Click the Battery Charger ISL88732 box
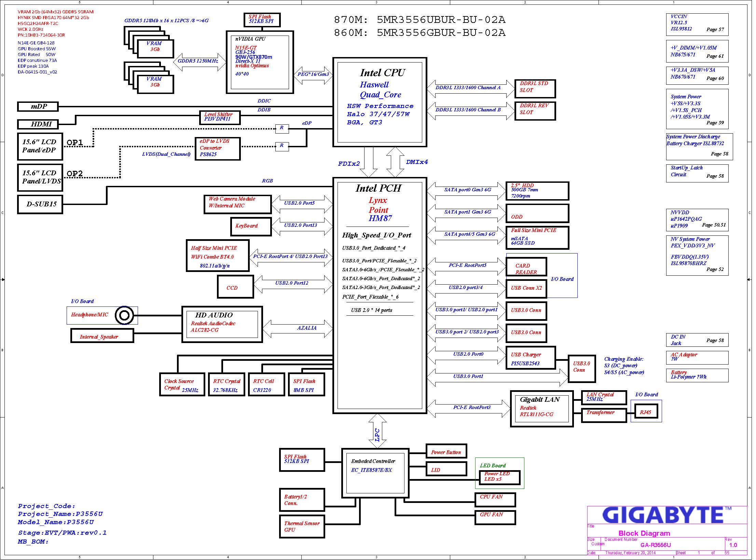The height and width of the screenshot is (560, 756). coord(699,147)
